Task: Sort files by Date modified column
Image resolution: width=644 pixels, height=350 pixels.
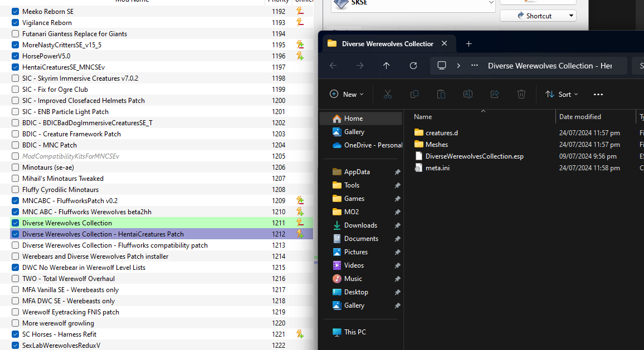Action: pyautogui.click(x=580, y=117)
